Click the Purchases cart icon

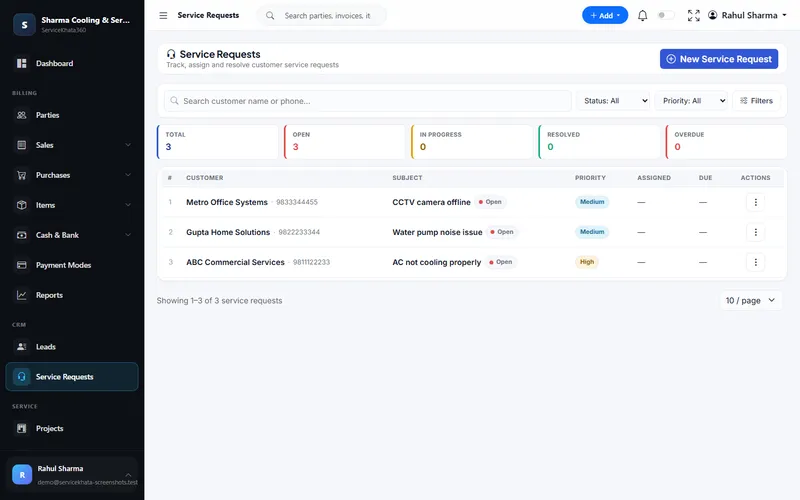[21, 175]
